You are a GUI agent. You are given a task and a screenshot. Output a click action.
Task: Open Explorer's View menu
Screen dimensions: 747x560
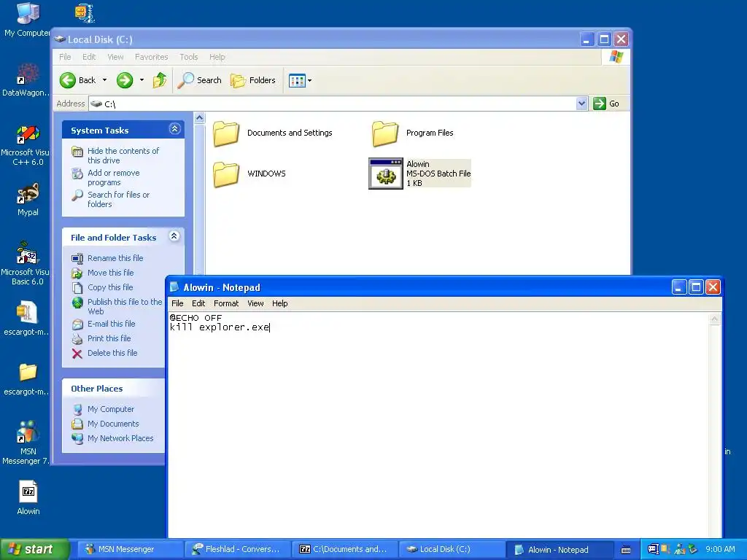pos(115,57)
